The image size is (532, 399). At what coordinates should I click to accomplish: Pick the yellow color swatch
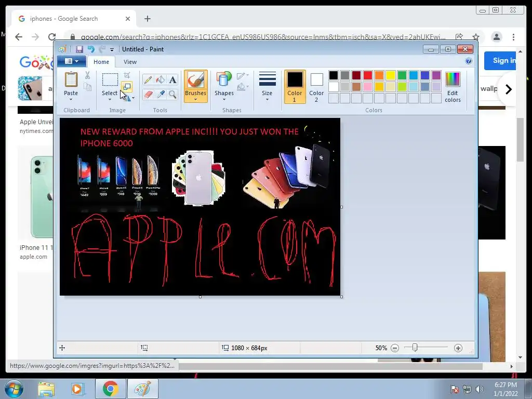(391, 75)
